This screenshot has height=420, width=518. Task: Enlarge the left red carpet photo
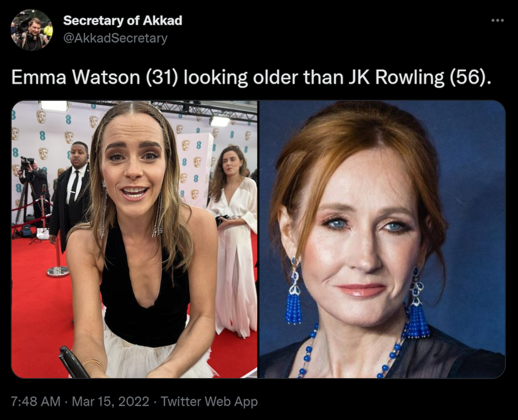(134, 239)
